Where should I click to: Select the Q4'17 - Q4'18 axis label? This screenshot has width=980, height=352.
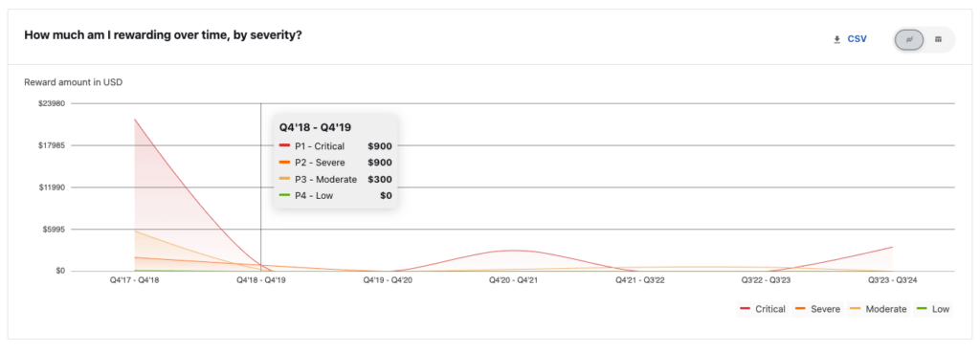pyautogui.click(x=134, y=281)
